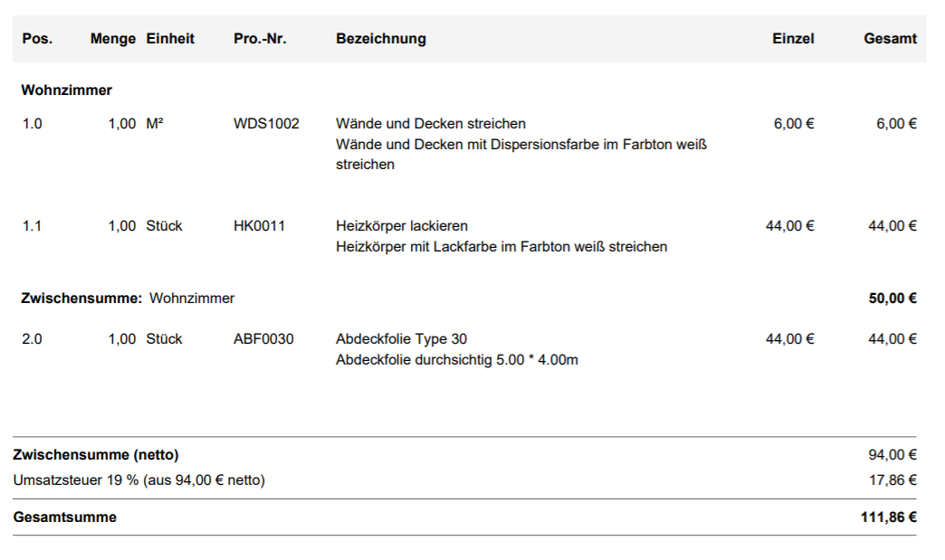Click the Pro.-Nr. column header

coord(260,39)
